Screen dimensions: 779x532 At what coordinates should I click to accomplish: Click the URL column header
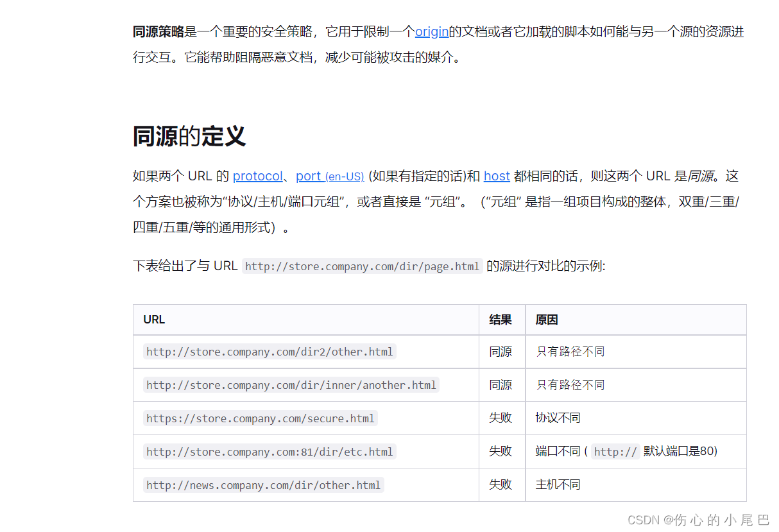click(306, 320)
